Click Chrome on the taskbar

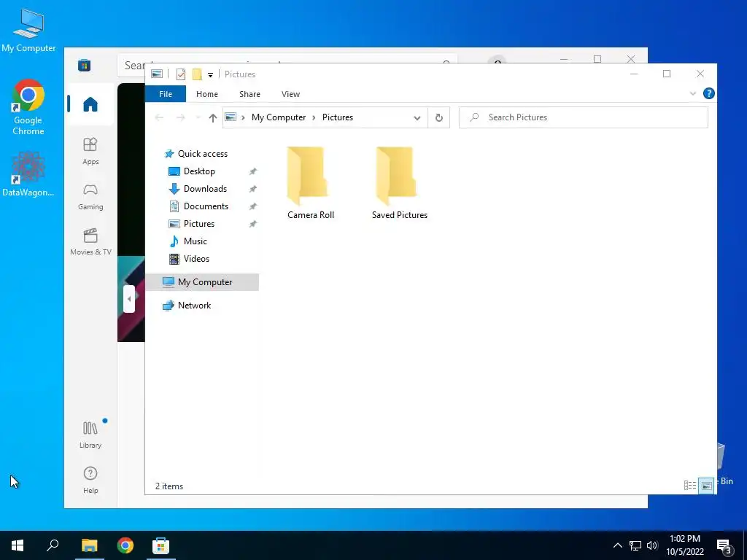[x=125, y=545]
